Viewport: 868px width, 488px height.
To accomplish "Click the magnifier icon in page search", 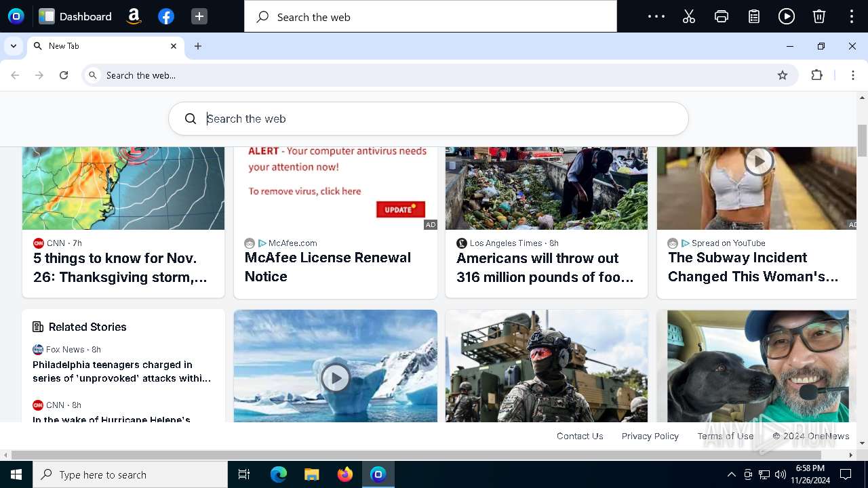I will (x=191, y=119).
